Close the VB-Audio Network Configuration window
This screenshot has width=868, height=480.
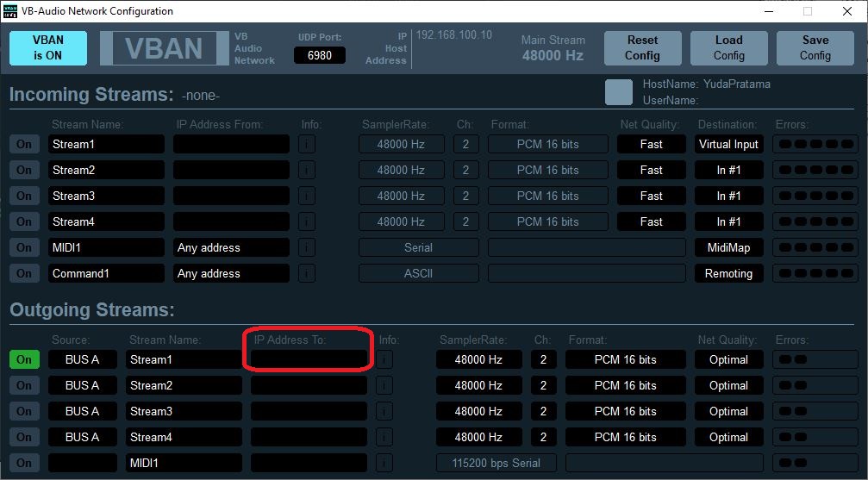(x=847, y=11)
